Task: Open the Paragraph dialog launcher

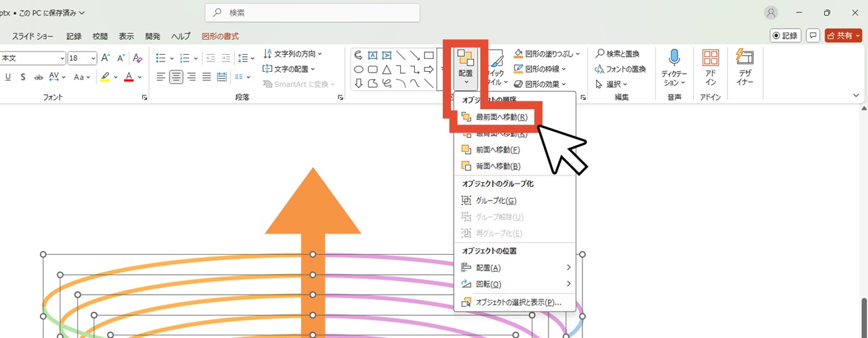Action: tap(340, 98)
